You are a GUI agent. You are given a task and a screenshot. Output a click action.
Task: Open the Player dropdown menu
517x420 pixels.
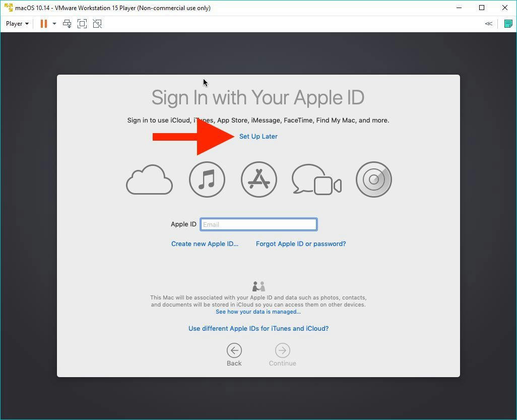[x=17, y=24]
